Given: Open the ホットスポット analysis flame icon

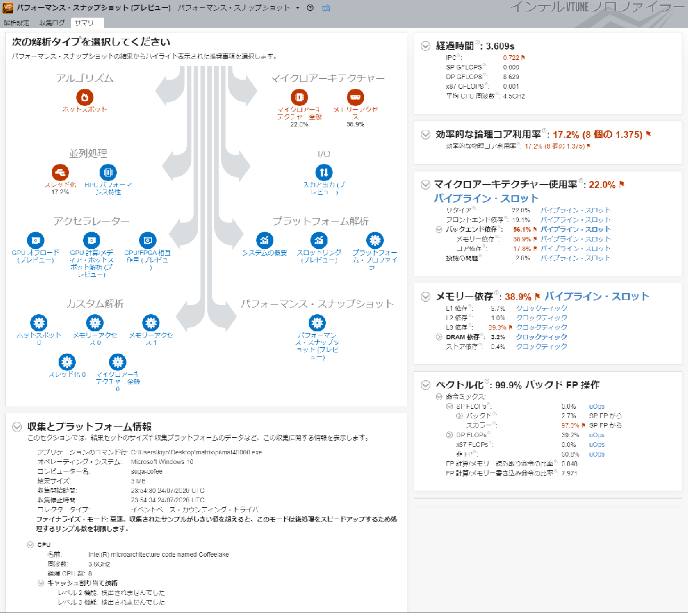Looking at the screenshot, I should pyautogui.click(x=85, y=97).
